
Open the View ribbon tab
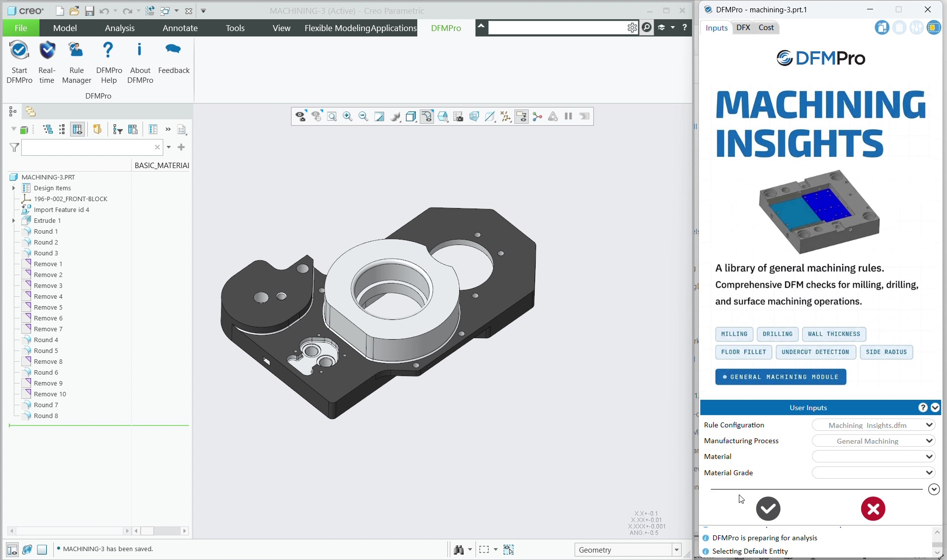click(282, 28)
